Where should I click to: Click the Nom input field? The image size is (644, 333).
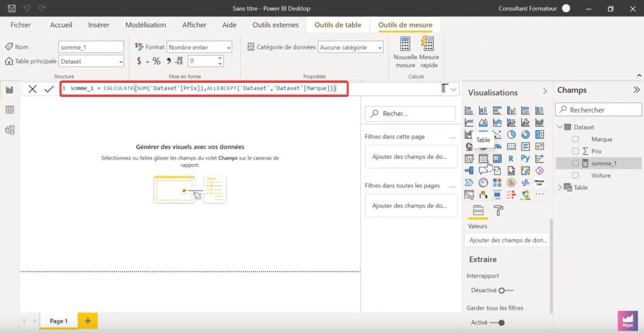(91, 47)
